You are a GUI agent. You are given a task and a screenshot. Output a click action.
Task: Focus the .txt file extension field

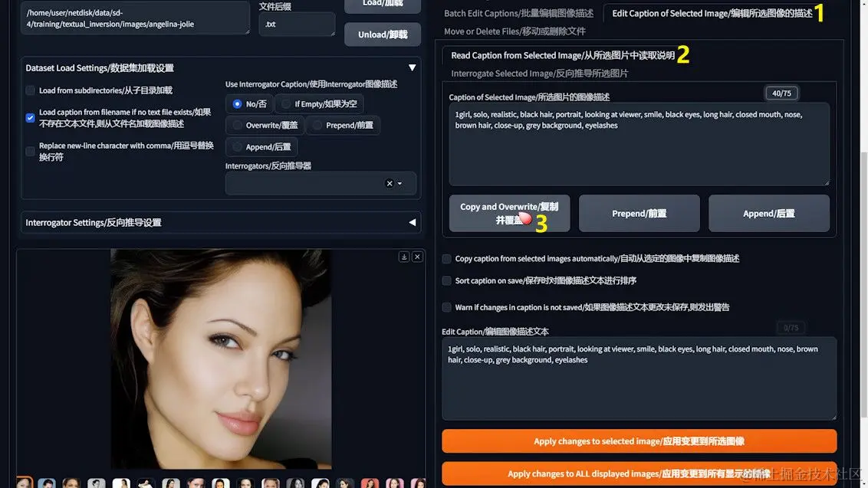pyautogui.click(x=297, y=25)
